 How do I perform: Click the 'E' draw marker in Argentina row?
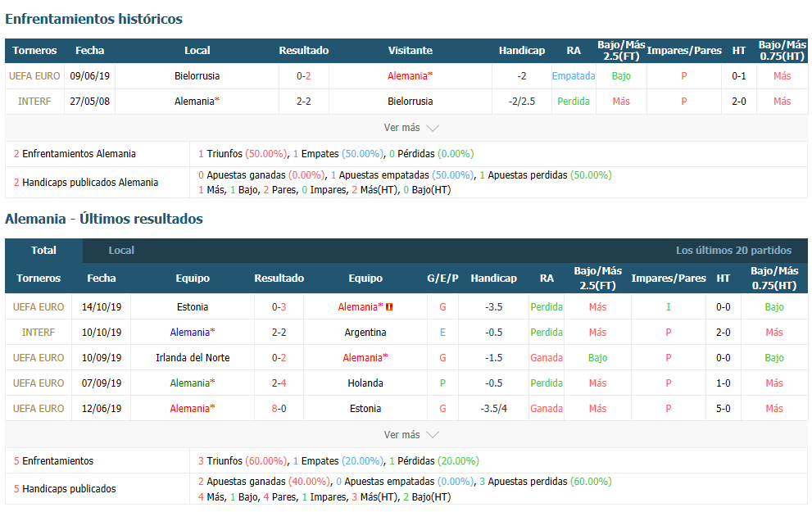442,333
